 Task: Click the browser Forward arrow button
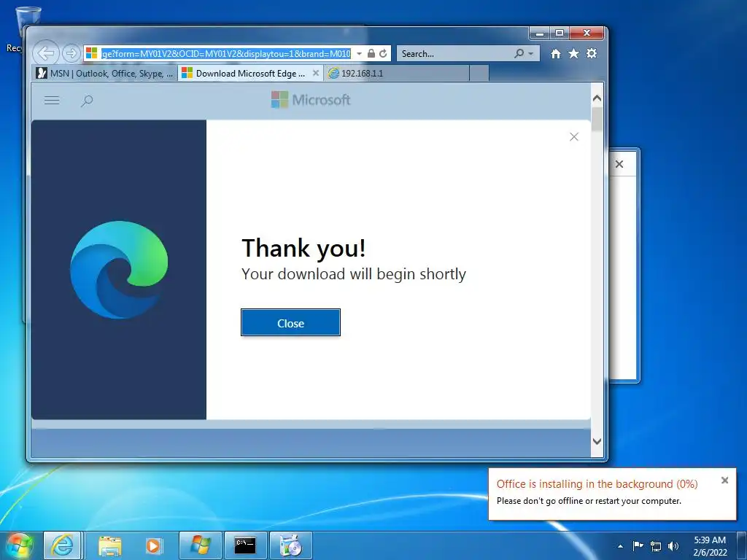pos(71,53)
